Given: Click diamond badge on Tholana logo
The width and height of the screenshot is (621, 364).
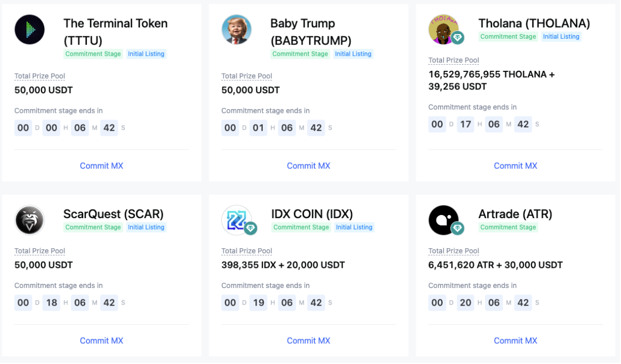Looking at the screenshot, I should (x=458, y=38).
